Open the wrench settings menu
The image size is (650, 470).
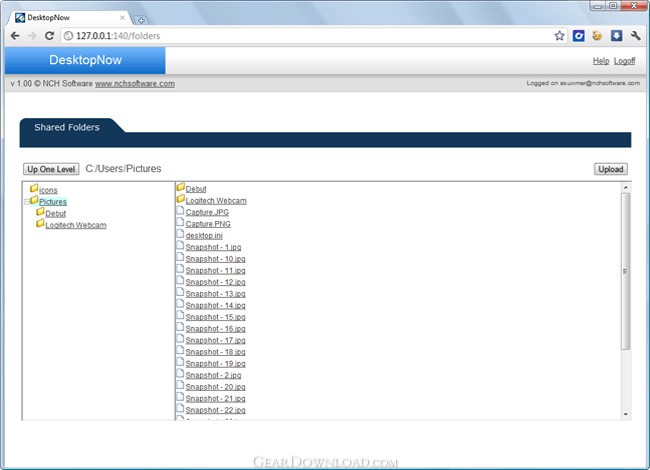coord(635,36)
